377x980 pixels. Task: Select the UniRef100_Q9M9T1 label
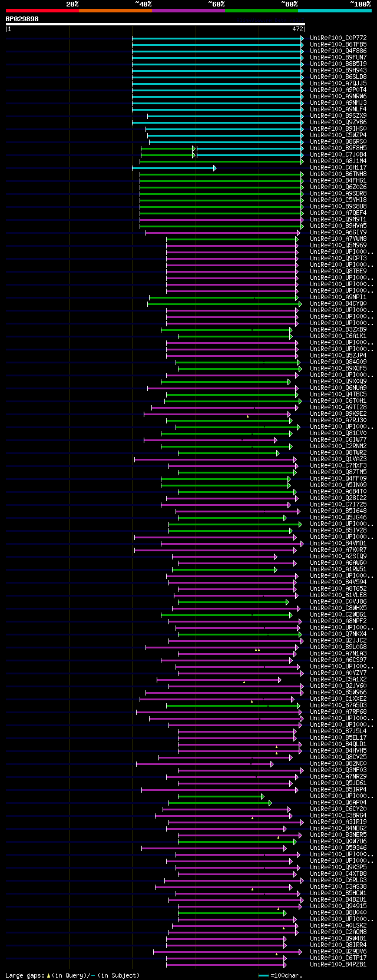pyautogui.click(x=338, y=219)
